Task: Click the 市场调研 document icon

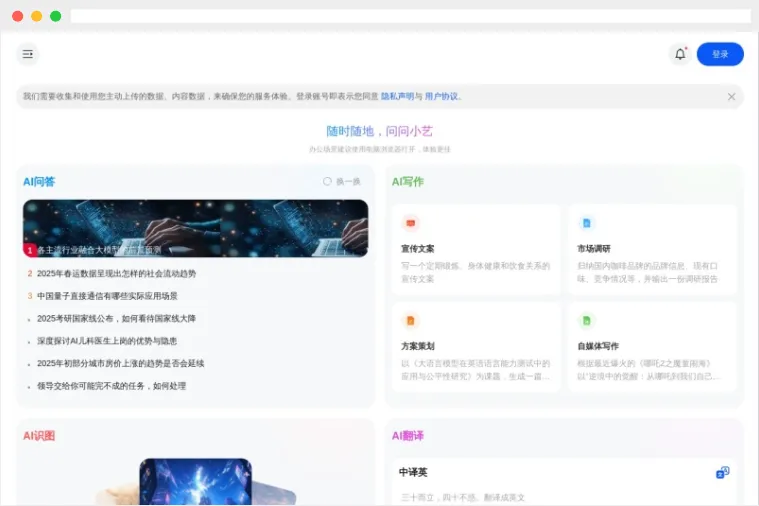Action: pyautogui.click(x=587, y=223)
